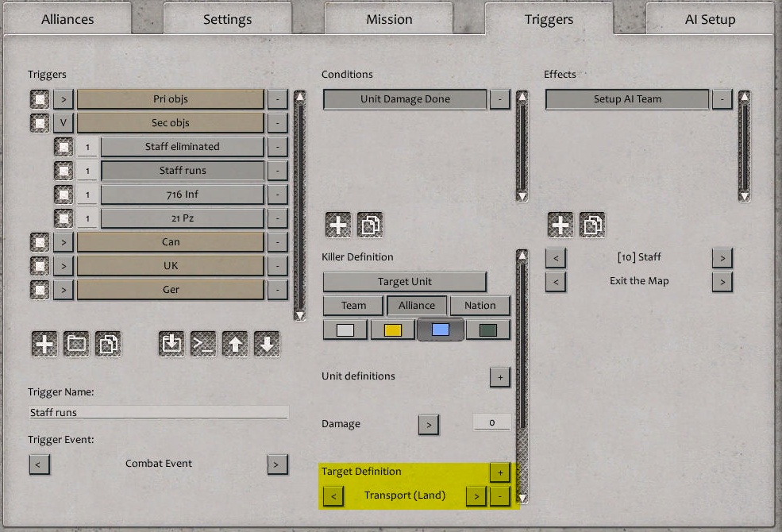Move the Staff runs trigger up
The image size is (782, 532).
235,343
